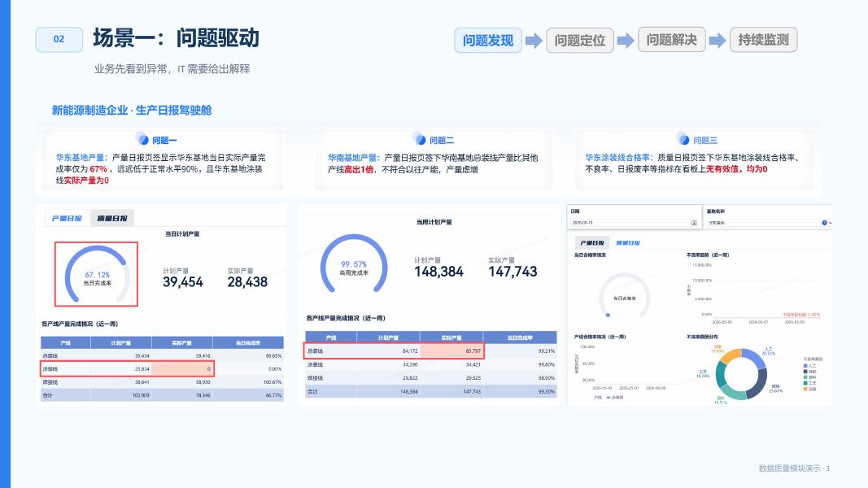Click the 02 section number badge
The height and width of the screenshot is (488, 868).
(x=59, y=39)
